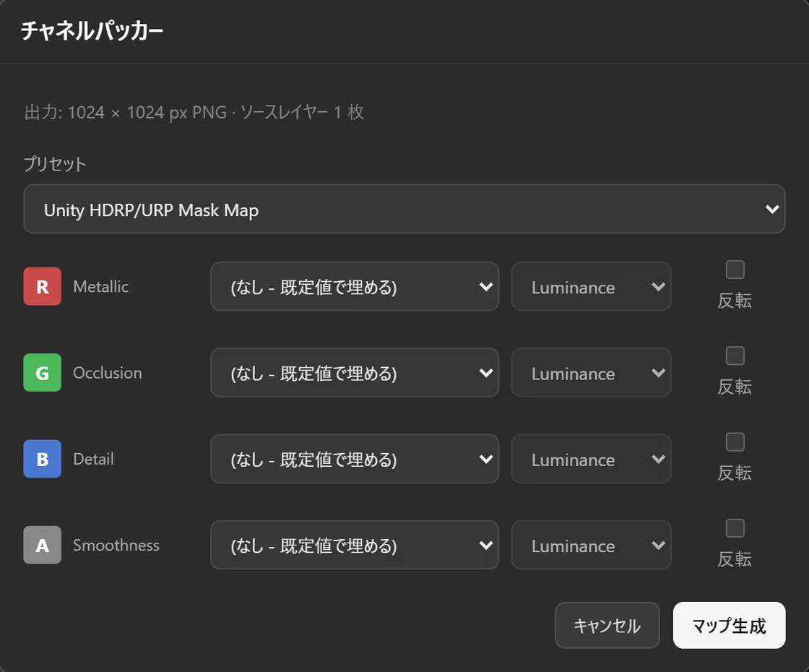The image size is (809, 672).
Task: Click the gray A channel badge
Action: pyautogui.click(x=43, y=545)
